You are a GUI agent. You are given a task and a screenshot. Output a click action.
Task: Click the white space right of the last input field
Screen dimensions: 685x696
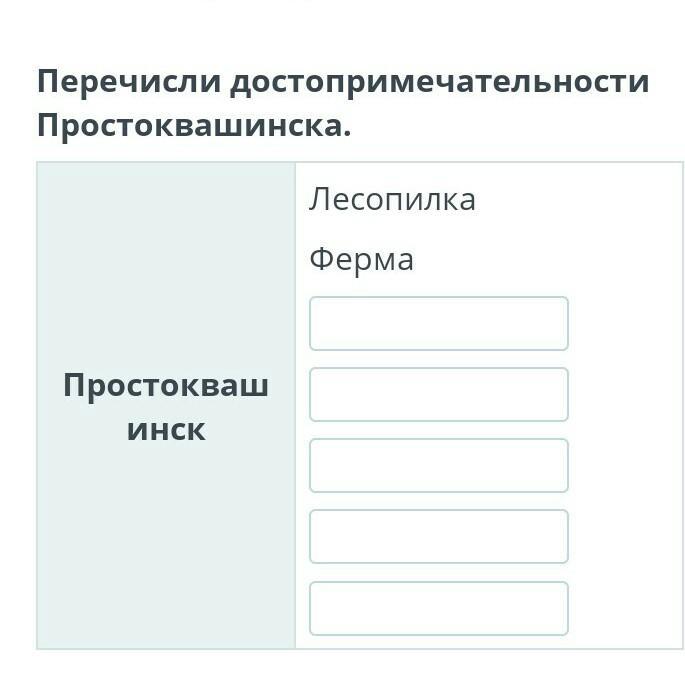tap(625, 608)
